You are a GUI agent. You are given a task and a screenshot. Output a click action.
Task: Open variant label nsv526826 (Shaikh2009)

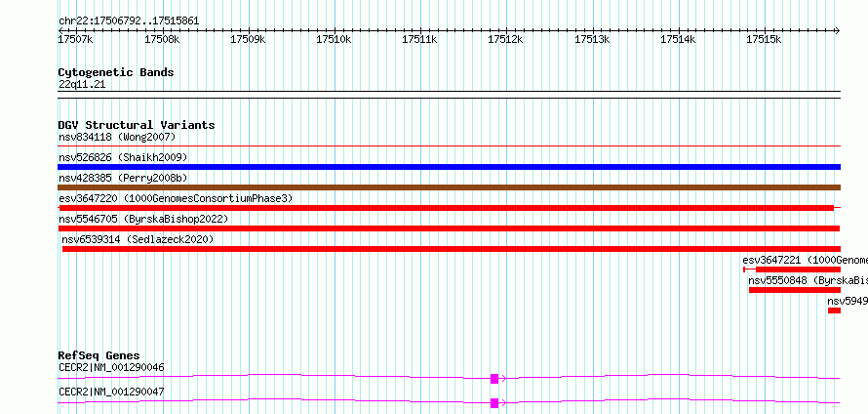[123, 157]
